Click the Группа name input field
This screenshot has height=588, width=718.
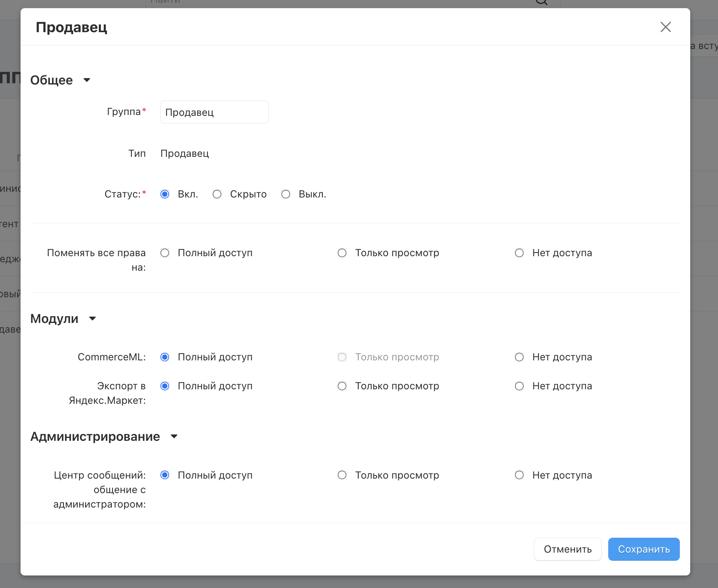(214, 112)
